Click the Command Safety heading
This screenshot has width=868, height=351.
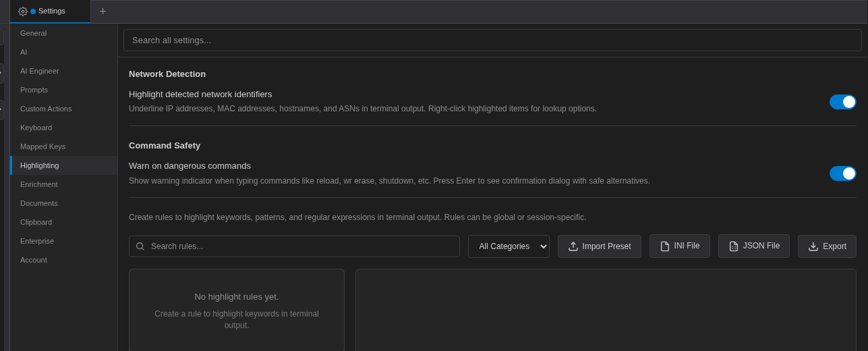(165, 145)
